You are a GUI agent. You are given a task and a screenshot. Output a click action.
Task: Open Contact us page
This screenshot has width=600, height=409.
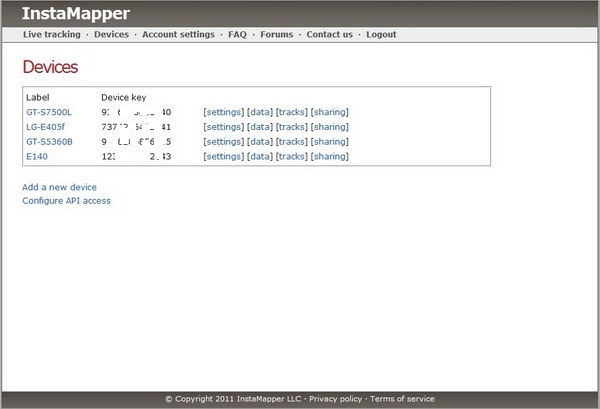pos(329,34)
